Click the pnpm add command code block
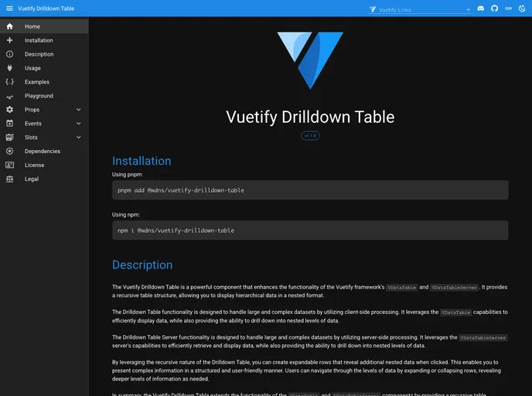 (x=310, y=190)
